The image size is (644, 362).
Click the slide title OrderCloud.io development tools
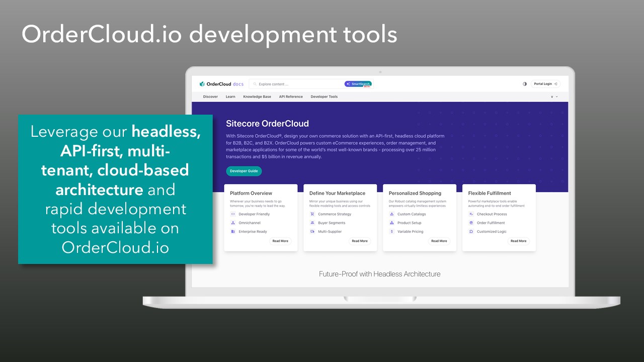click(209, 35)
